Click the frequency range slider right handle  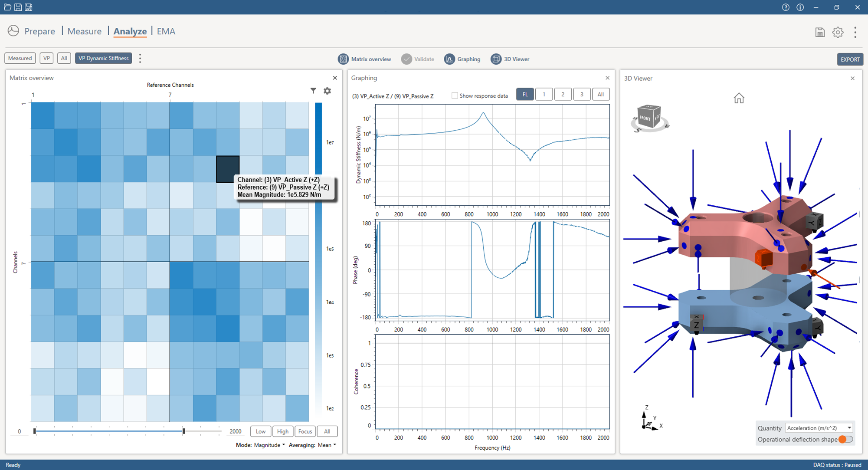183,431
